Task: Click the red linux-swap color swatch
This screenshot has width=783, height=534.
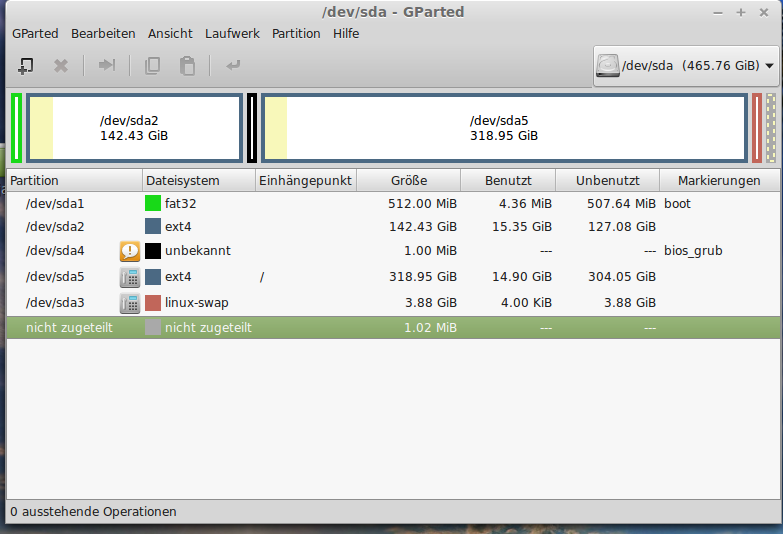Action: pos(153,303)
